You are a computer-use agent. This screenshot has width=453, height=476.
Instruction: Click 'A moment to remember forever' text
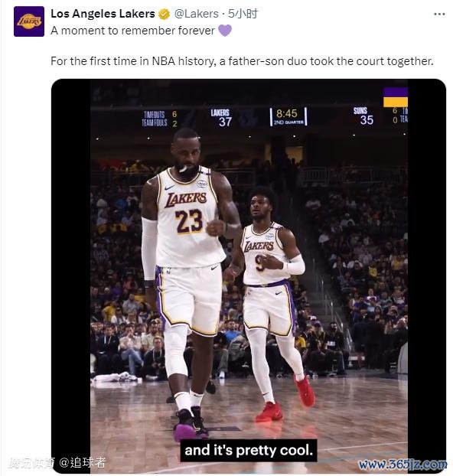point(132,31)
